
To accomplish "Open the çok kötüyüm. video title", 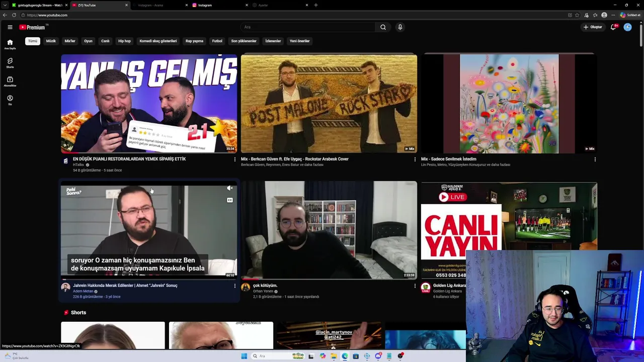I will click(265, 286).
